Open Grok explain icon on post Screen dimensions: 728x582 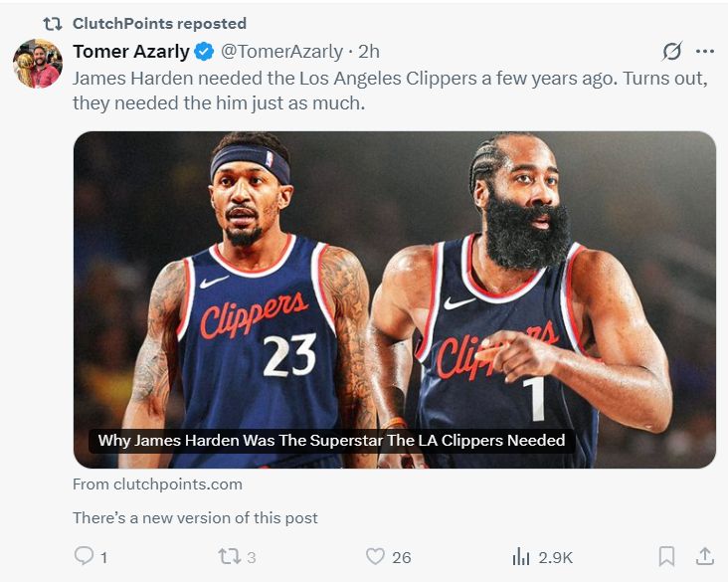(x=672, y=52)
